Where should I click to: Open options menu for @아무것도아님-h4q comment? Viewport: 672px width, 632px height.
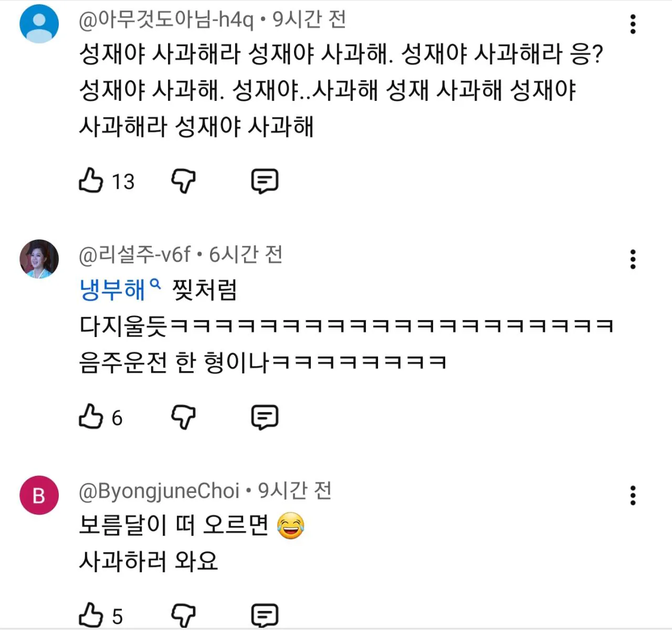[x=633, y=24]
